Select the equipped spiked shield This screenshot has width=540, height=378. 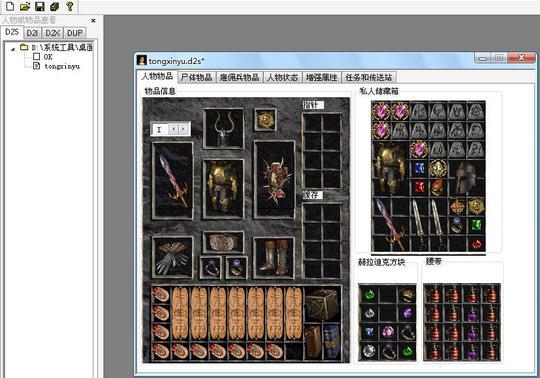tap(274, 179)
